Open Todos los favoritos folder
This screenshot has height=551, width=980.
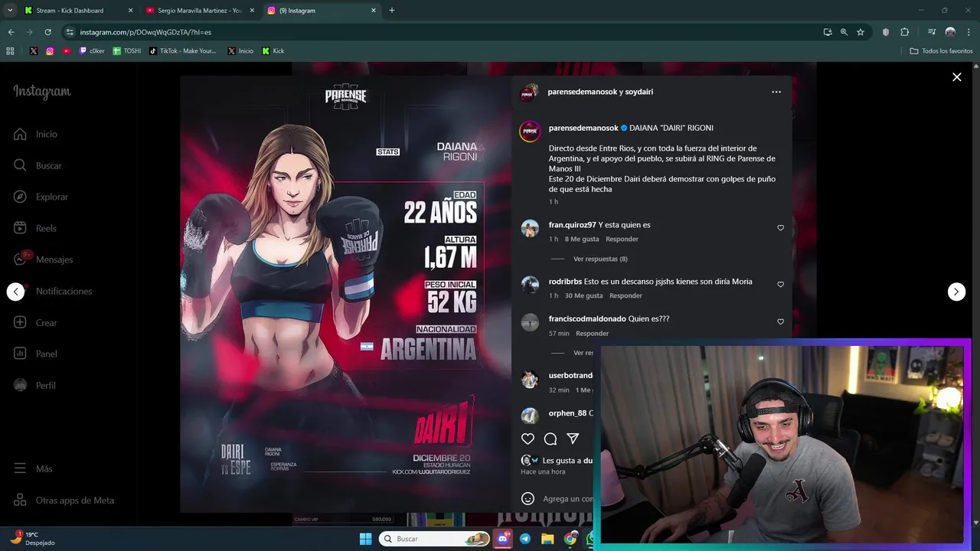[942, 51]
